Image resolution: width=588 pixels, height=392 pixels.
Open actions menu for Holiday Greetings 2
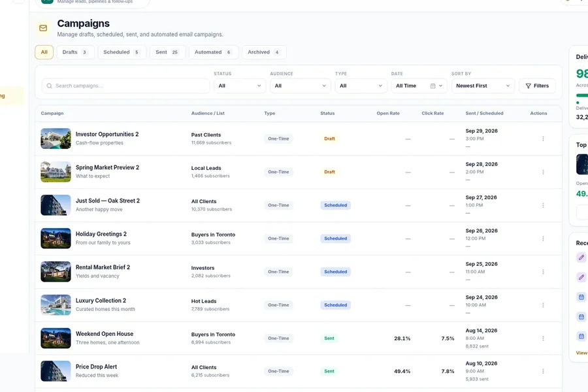coord(543,238)
